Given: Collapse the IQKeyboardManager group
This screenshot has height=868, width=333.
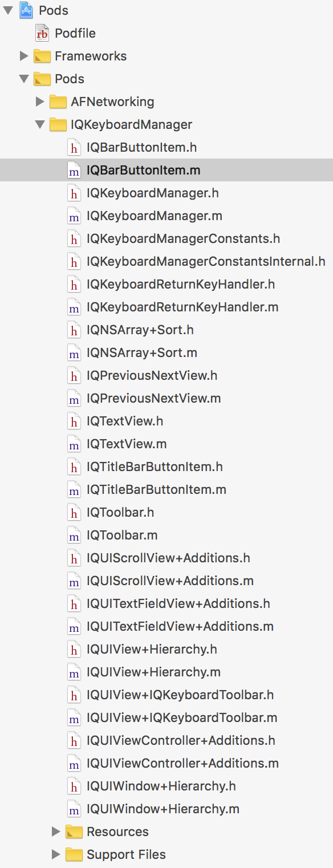Looking at the screenshot, I should click(40, 124).
